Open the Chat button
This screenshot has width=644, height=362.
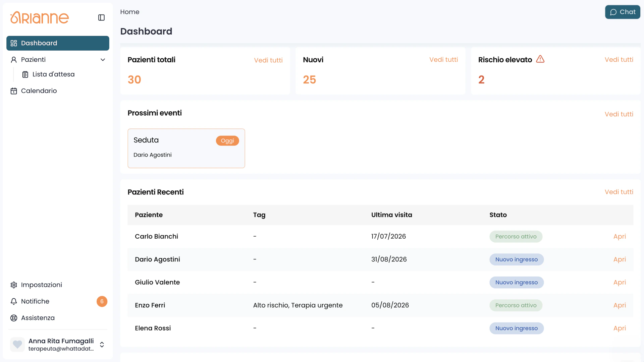tap(623, 12)
